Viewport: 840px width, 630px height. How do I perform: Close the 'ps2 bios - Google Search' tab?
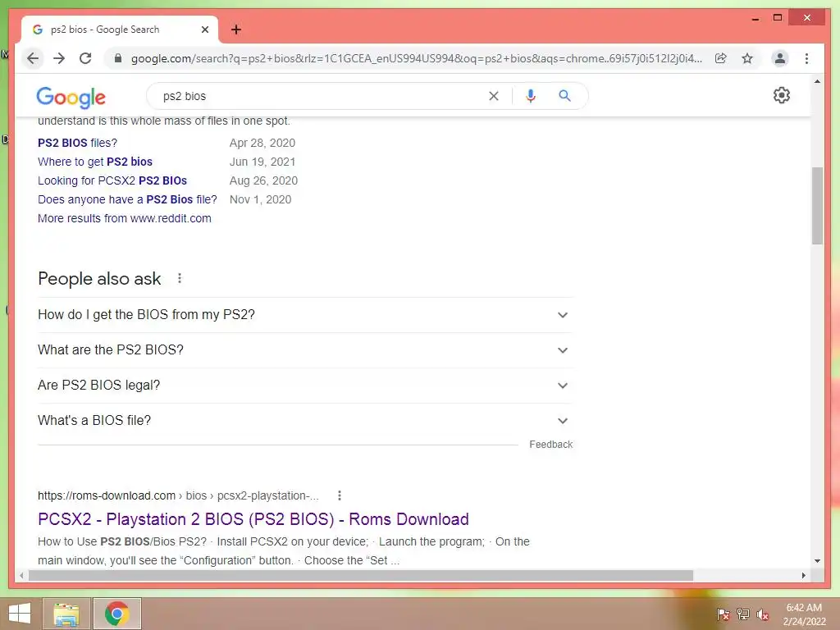coord(204,30)
